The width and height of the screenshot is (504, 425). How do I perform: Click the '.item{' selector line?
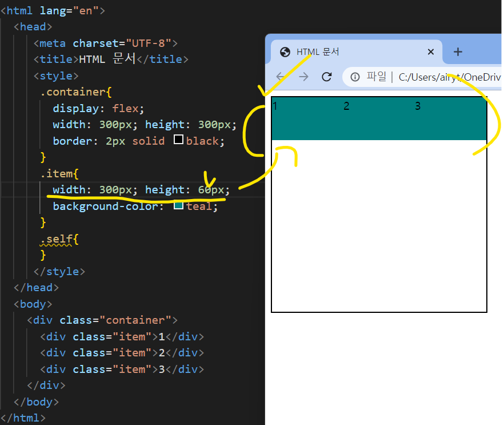[59, 174]
